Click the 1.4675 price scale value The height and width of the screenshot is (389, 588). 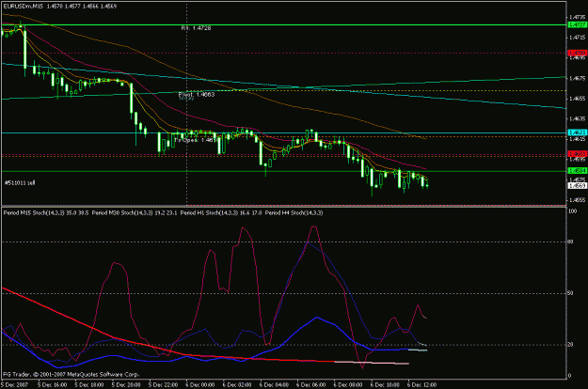pos(577,78)
